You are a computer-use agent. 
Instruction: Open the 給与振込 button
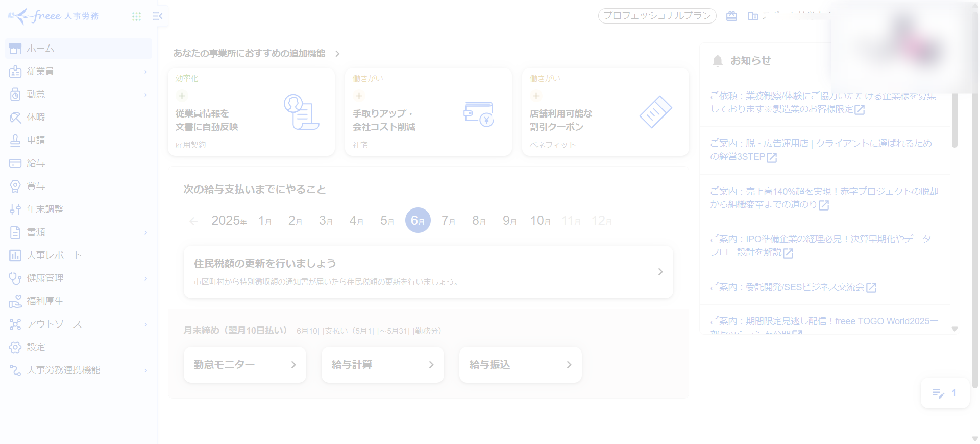pos(521,365)
